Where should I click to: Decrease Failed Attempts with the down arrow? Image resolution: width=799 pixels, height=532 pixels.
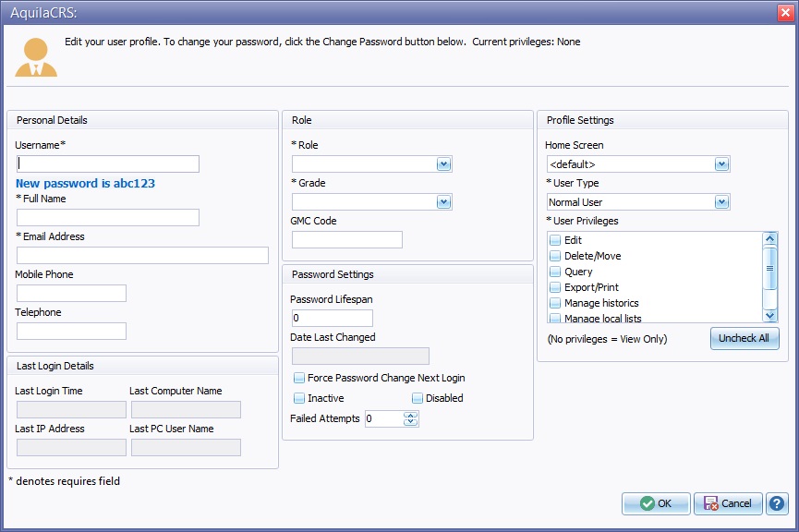point(410,422)
